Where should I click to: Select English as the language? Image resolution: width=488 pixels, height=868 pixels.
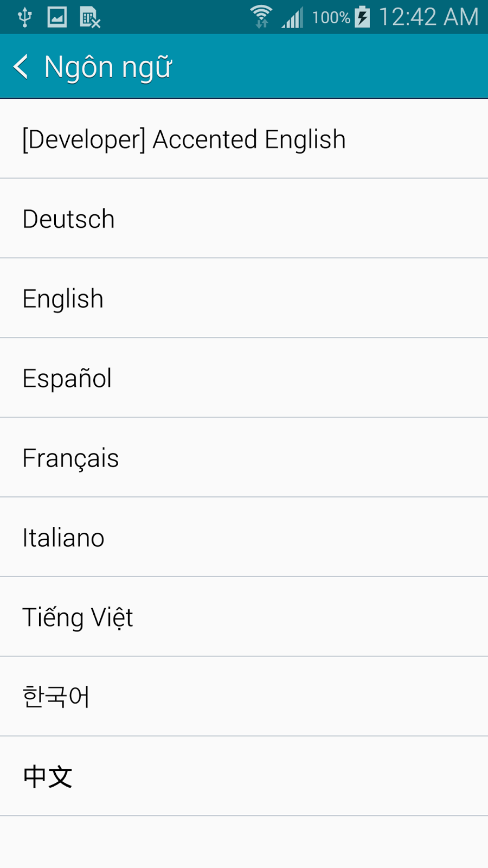(63, 299)
